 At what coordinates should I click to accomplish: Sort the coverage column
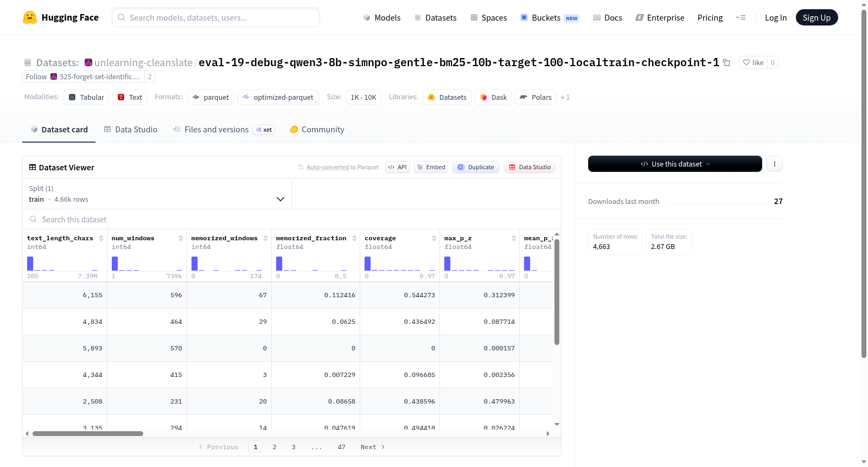(x=434, y=238)
